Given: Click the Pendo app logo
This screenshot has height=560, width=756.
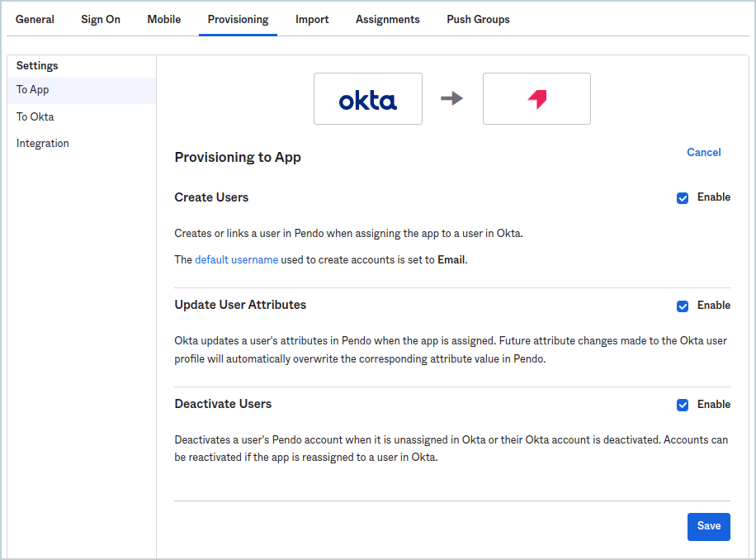Looking at the screenshot, I should tap(536, 99).
